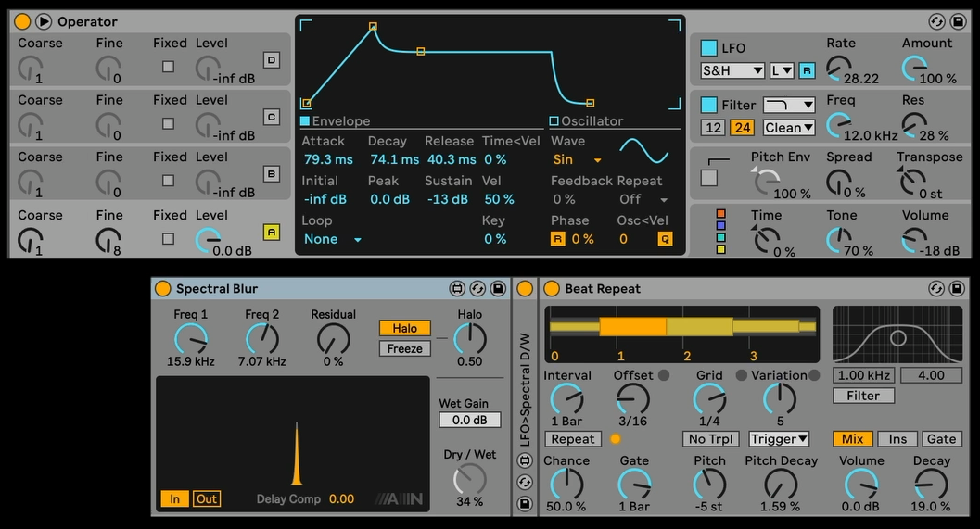Save the Operator preset with disk icon
Image resolution: width=980 pixels, height=529 pixels.
tap(957, 21)
